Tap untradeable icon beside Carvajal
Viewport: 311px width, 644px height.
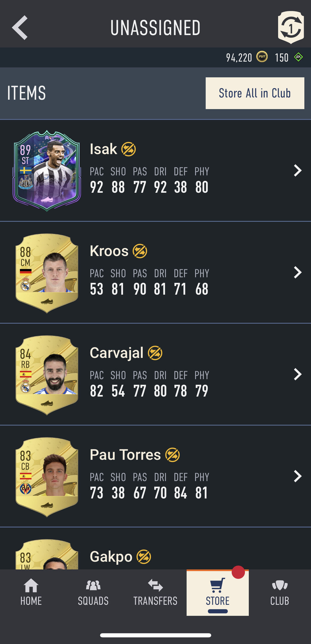coord(155,353)
